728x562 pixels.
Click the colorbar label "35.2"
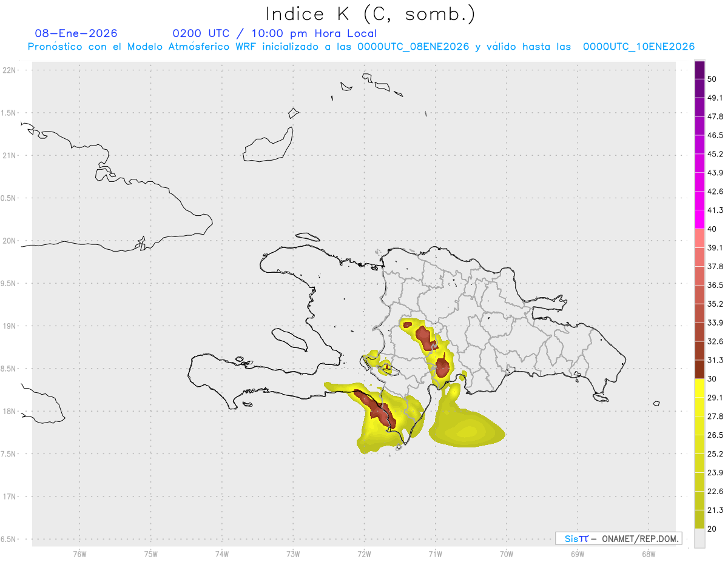point(715,304)
